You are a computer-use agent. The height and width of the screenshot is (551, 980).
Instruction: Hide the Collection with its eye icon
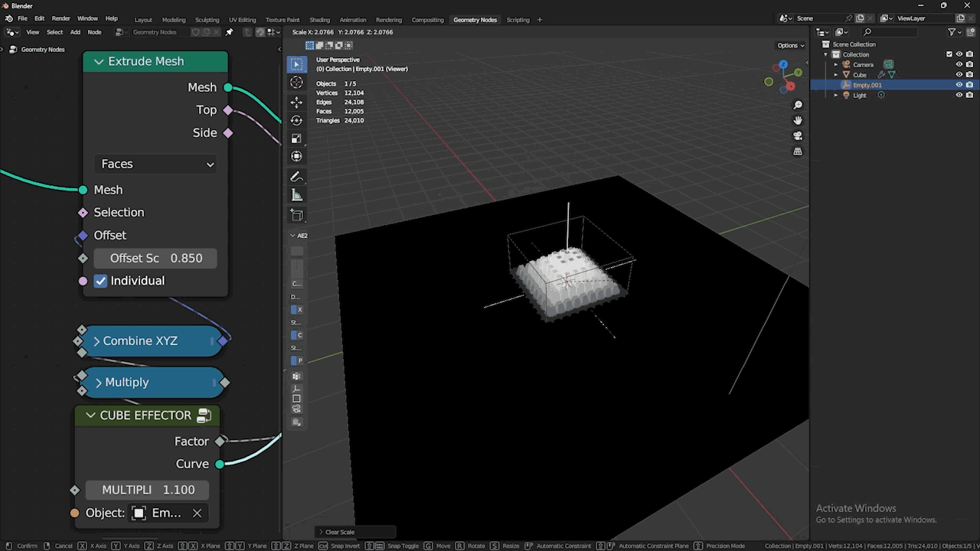point(959,54)
